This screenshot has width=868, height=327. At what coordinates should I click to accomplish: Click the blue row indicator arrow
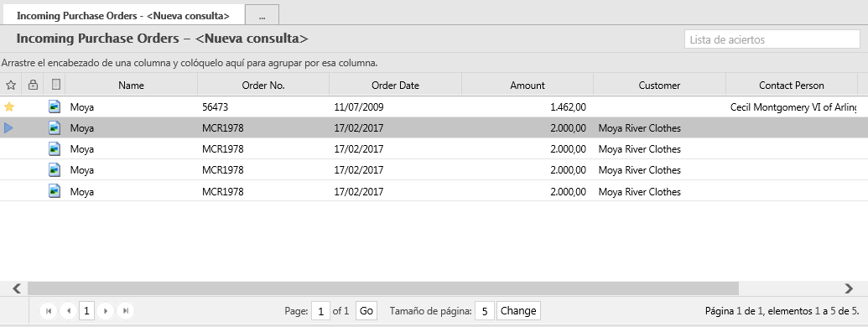click(x=8, y=127)
